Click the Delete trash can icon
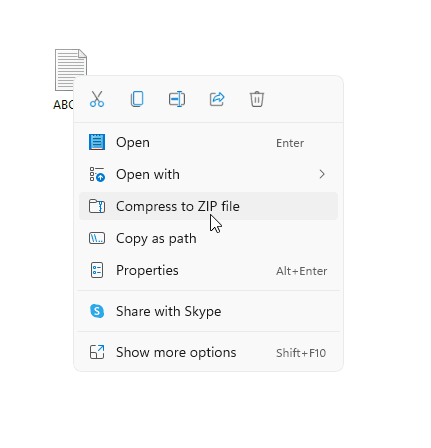431x448 pixels. (x=257, y=99)
